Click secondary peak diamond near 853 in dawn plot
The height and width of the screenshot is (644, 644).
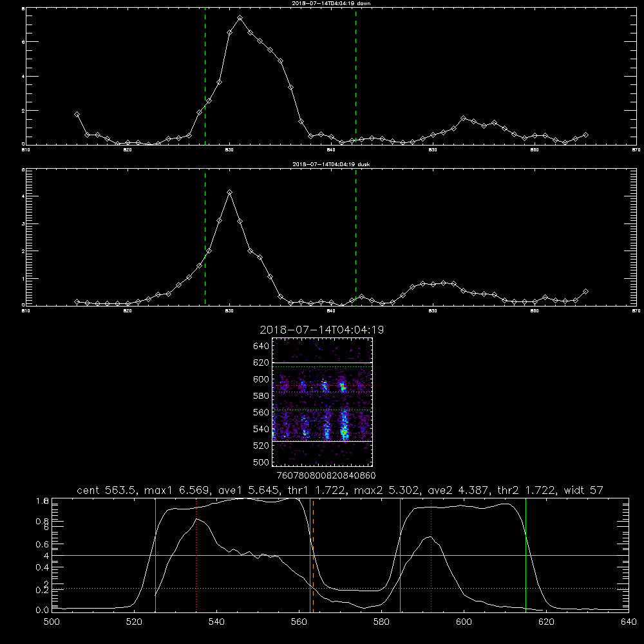click(463, 118)
